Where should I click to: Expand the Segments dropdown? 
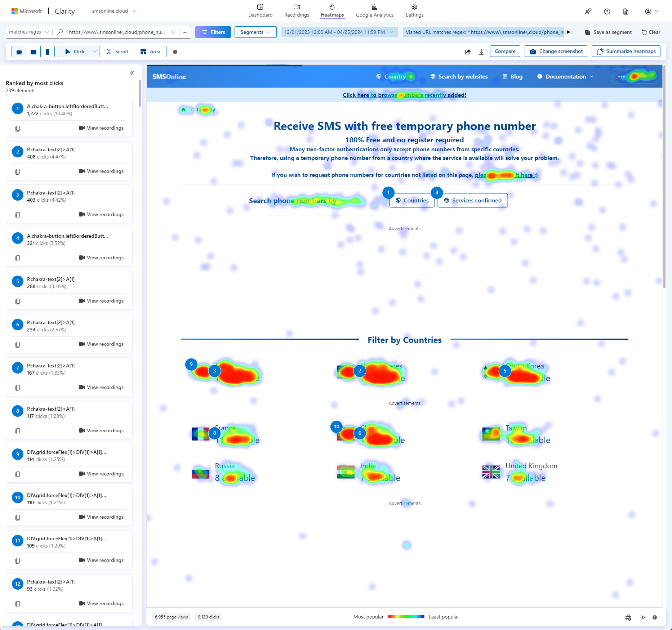coord(255,32)
